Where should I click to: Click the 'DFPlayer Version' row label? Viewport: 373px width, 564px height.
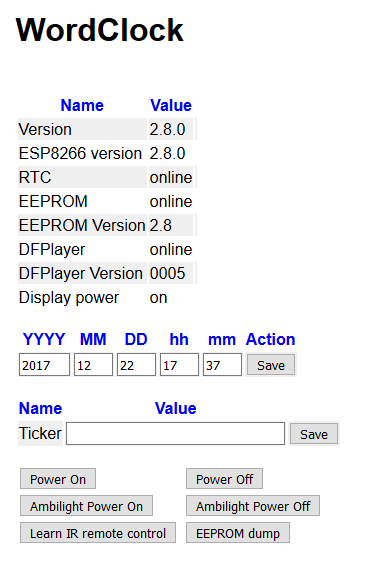[x=81, y=273]
